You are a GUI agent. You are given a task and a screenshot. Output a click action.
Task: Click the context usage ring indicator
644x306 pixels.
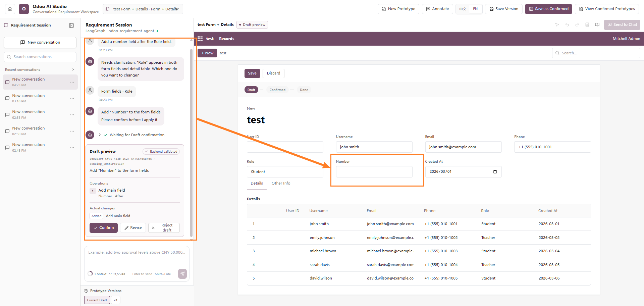coord(90,274)
